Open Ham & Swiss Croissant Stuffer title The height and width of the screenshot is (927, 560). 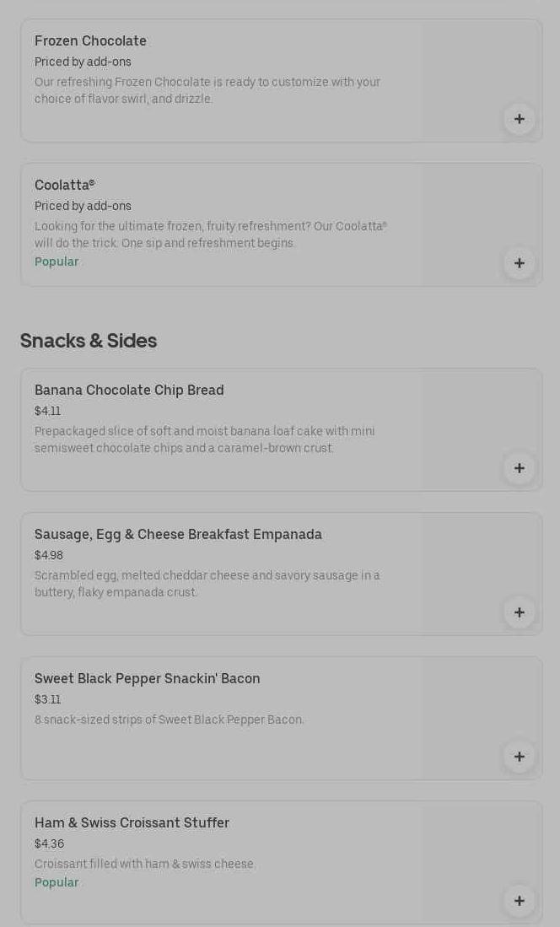pyautogui.click(x=132, y=822)
